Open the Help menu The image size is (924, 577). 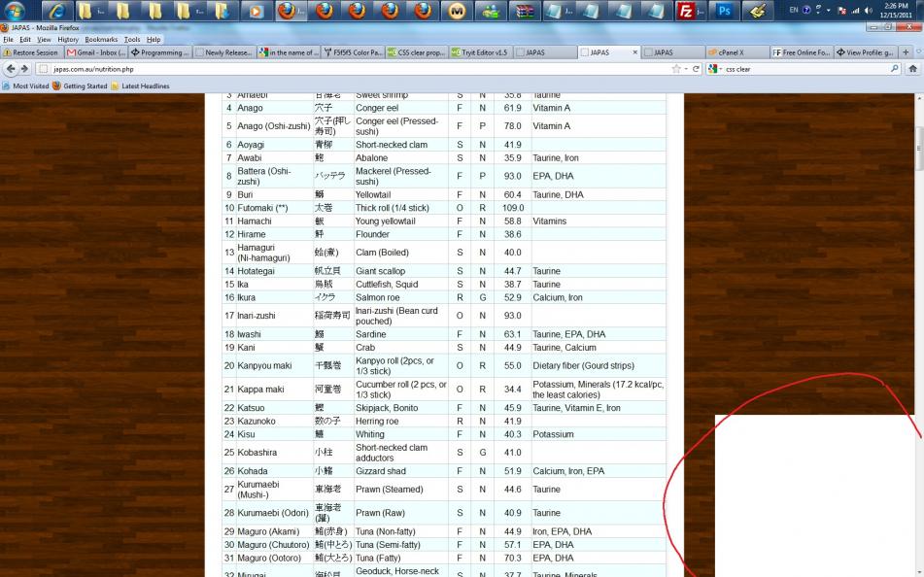click(x=154, y=40)
